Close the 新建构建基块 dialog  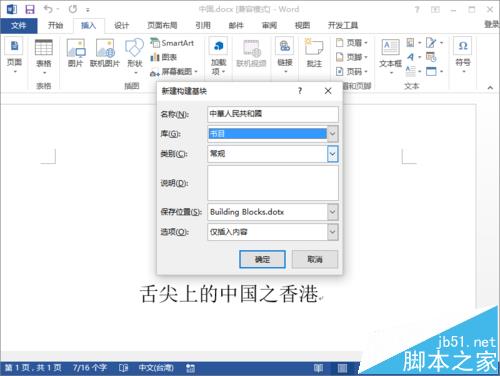click(x=328, y=91)
